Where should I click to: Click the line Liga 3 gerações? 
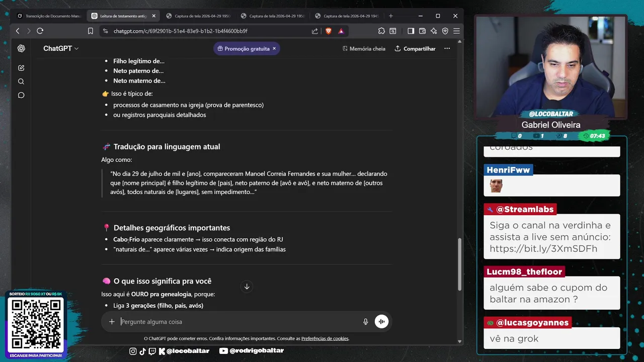click(x=158, y=306)
